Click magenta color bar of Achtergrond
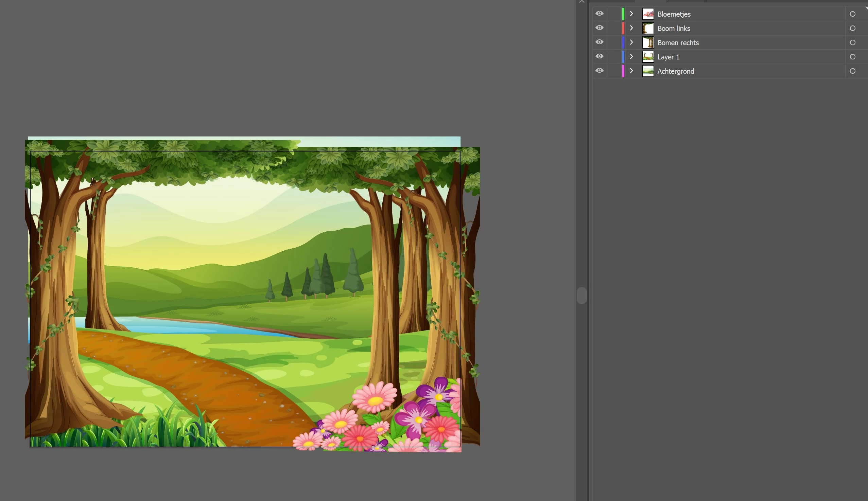This screenshot has width=868, height=501. click(x=623, y=71)
